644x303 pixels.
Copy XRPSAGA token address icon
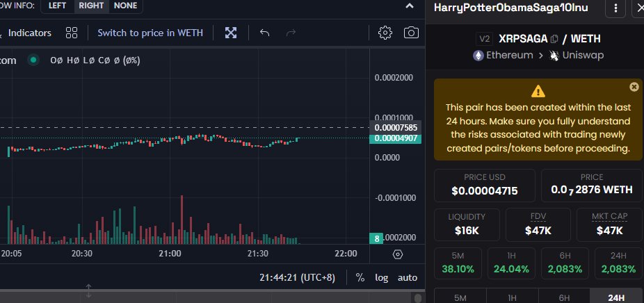(x=554, y=39)
